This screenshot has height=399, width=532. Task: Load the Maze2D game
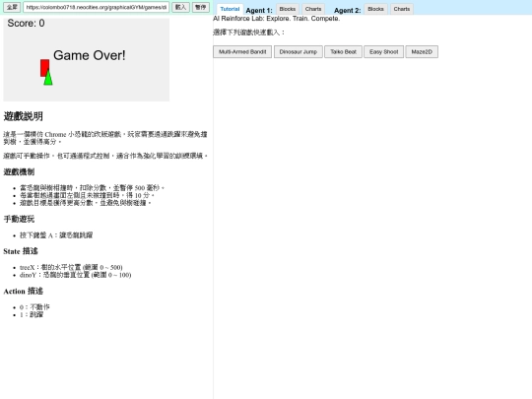(422, 52)
